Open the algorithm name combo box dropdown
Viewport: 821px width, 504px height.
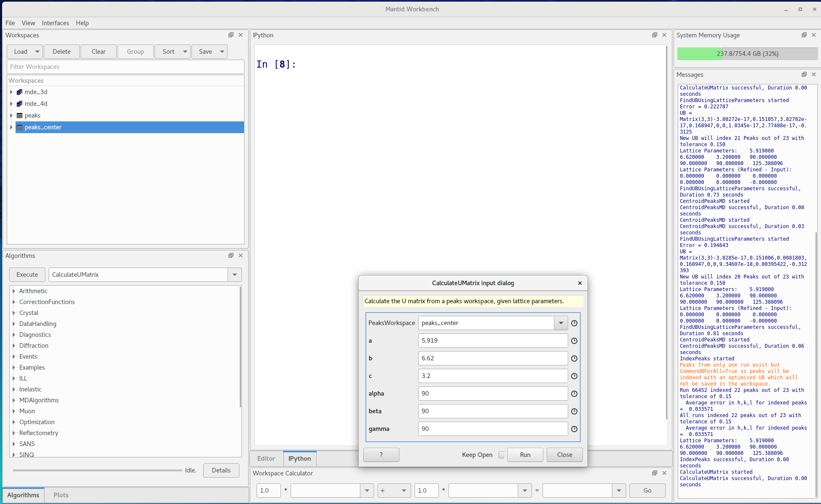235,275
